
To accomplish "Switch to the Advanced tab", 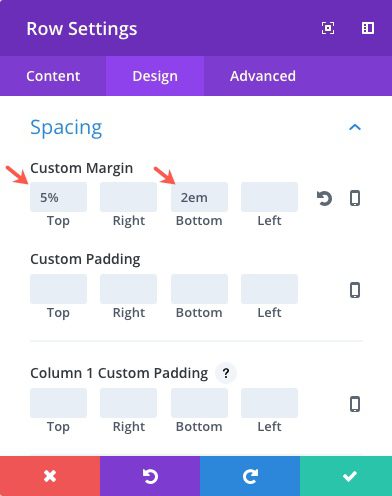I will 263,76.
